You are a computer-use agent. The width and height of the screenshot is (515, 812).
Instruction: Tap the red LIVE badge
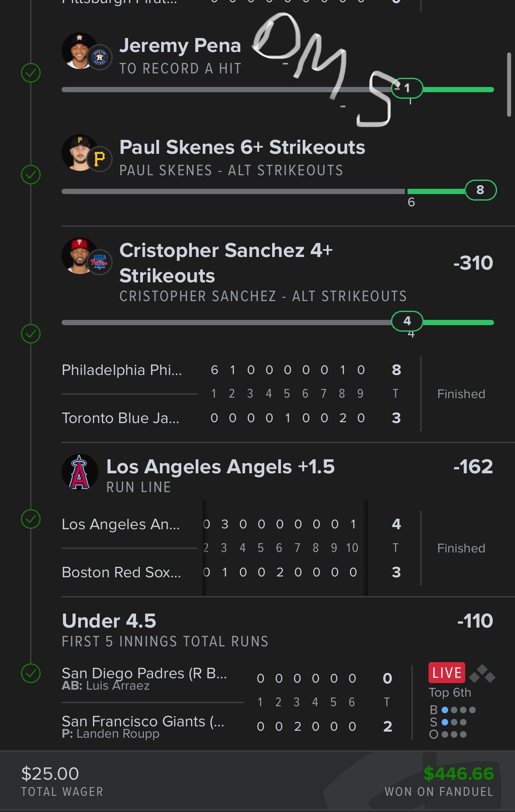(x=447, y=673)
